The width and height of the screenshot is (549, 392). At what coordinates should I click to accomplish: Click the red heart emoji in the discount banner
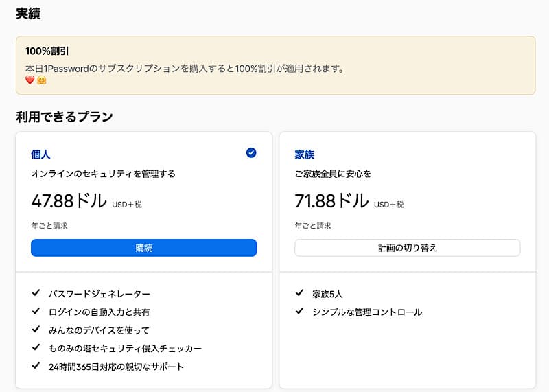[x=30, y=80]
